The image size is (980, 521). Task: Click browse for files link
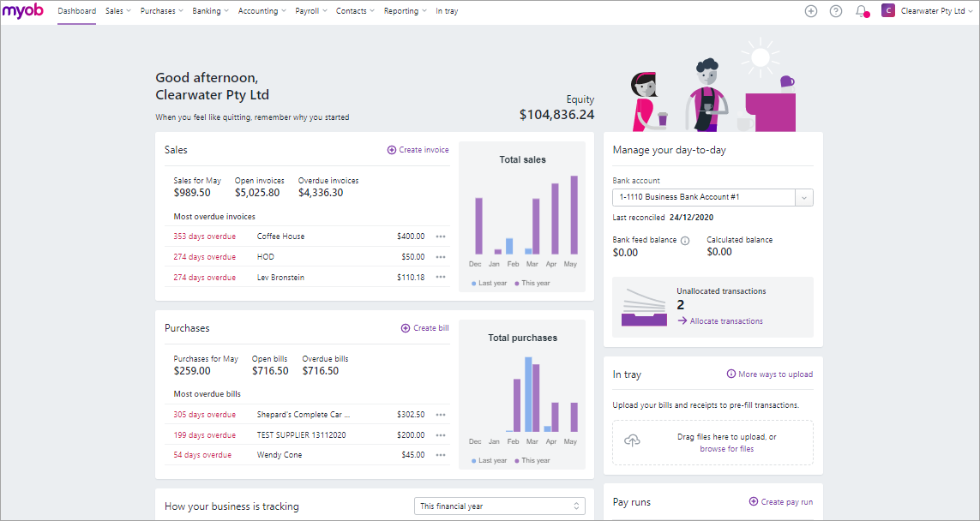pos(727,448)
